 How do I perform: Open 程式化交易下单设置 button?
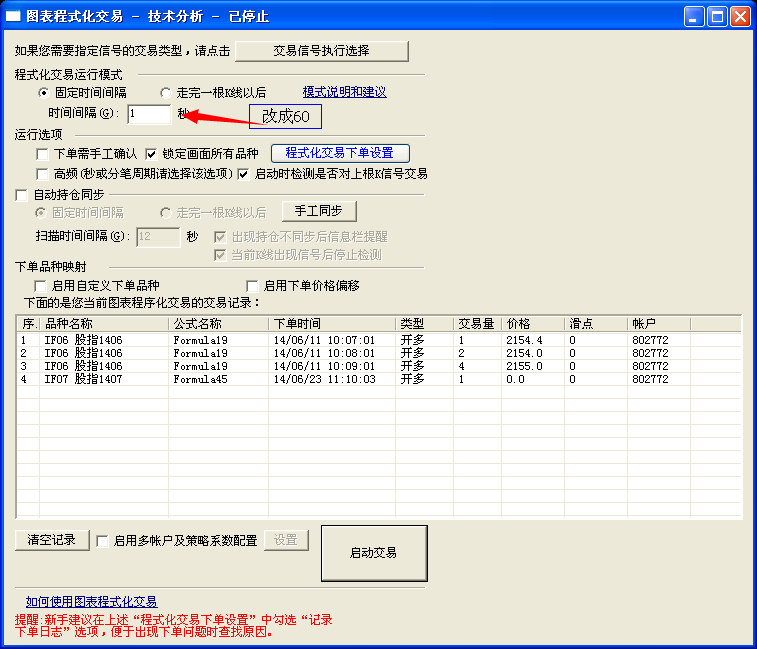coord(340,153)
